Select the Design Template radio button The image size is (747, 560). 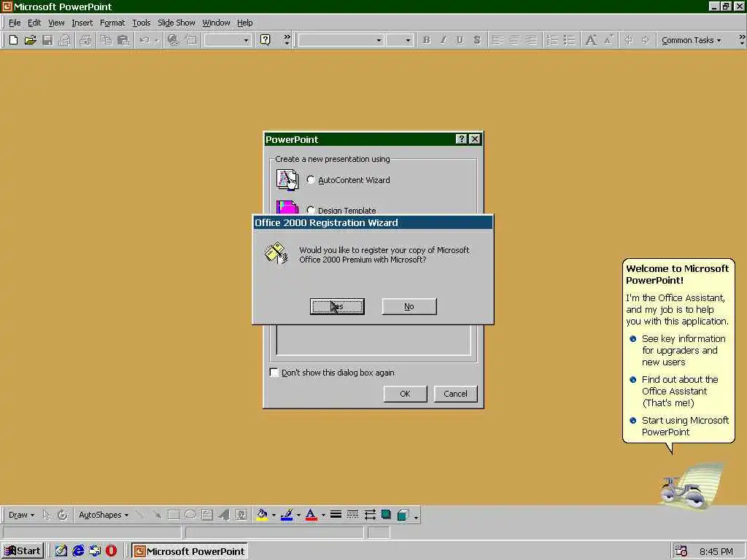(311, 209)
